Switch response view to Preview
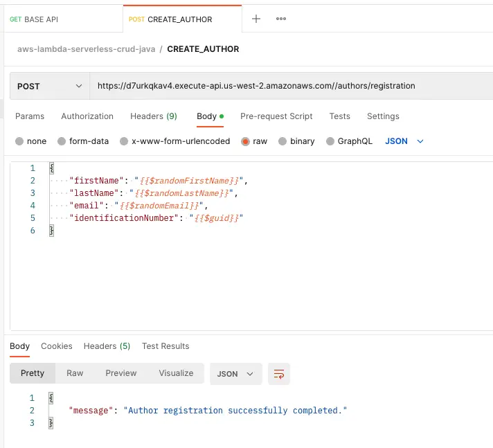 pyautogui.click(x=121, y=373)
